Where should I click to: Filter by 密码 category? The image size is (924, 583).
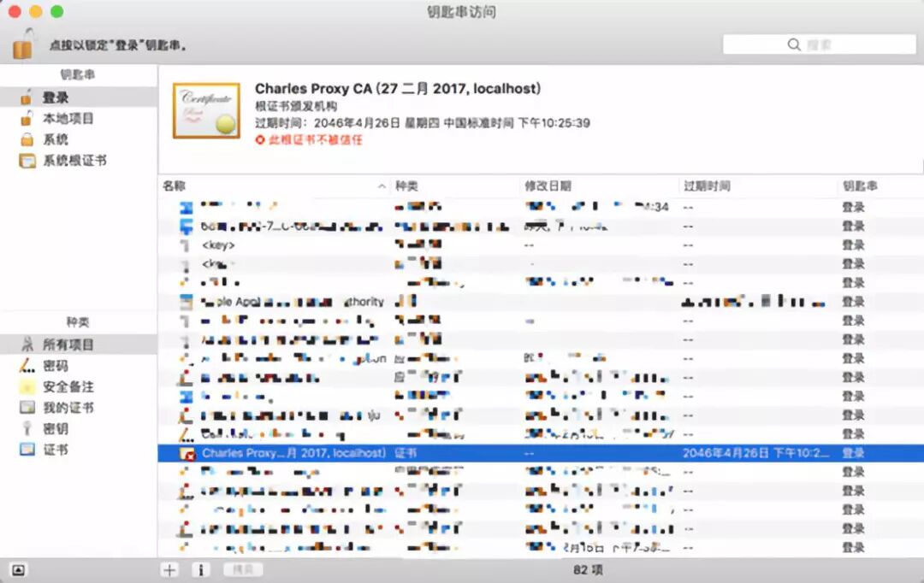79,366
